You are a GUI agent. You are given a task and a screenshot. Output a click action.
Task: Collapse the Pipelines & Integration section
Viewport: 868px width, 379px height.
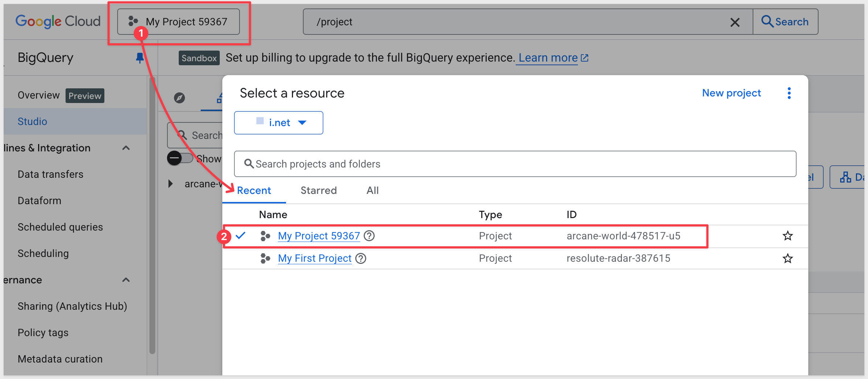pyautogui.click(x=126, y=148)
